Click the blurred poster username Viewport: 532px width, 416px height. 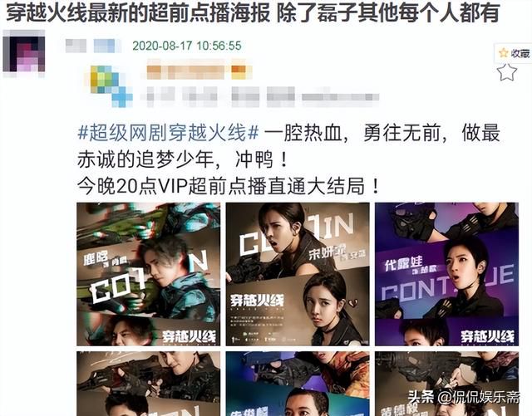[93, 46]
